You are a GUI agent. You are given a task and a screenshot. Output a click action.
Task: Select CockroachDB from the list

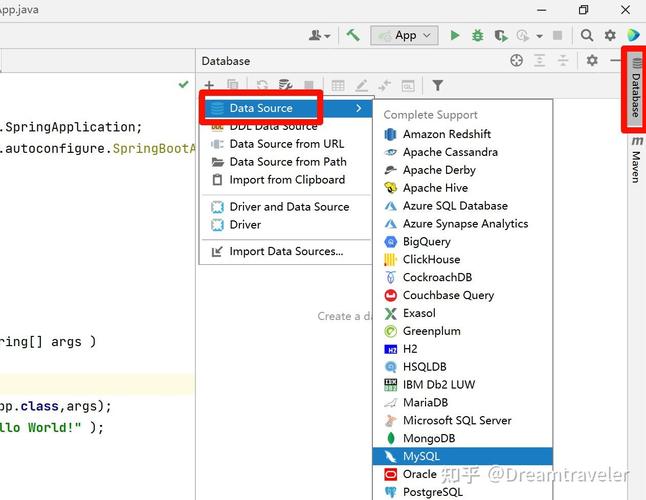(462, 277)
